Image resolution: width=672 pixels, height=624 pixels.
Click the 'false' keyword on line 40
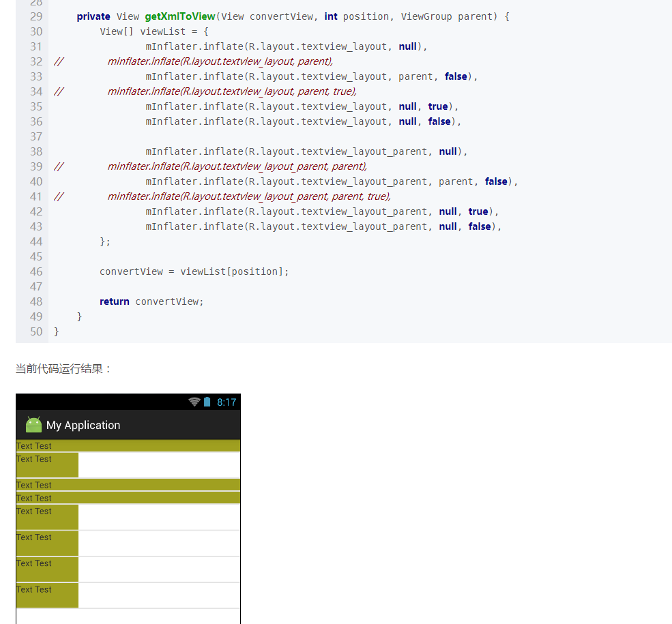[x=496, y=181]
